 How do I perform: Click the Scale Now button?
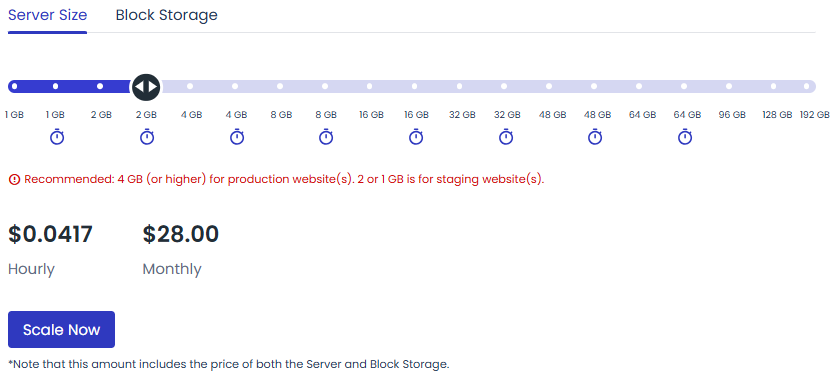(61, 329)
